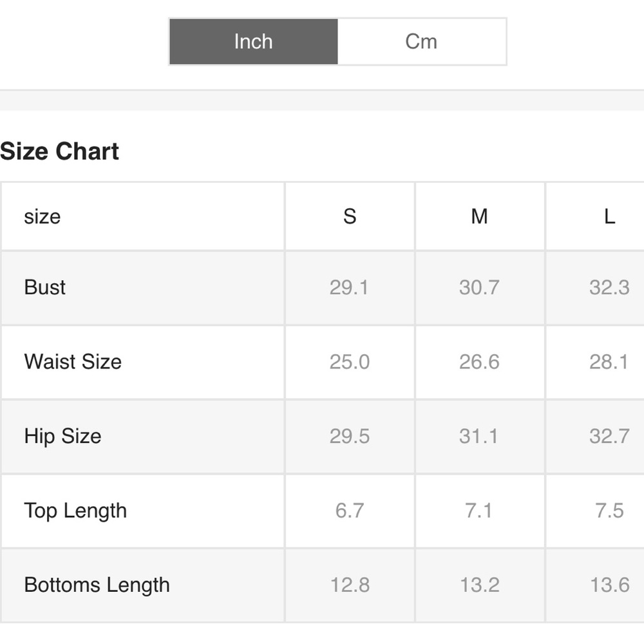Click the M size column header
This screenshot has height=644, width=644.
click(x=479, y=216)
